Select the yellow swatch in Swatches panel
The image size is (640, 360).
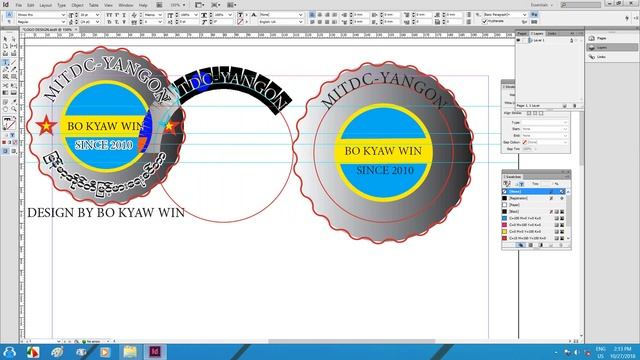[534, 231]
